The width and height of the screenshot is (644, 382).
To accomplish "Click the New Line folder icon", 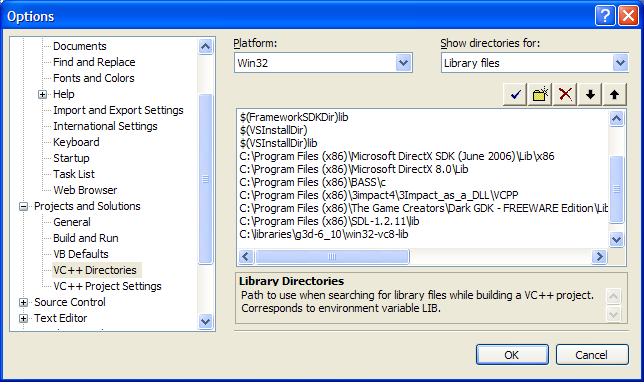I will click(540, 95).
